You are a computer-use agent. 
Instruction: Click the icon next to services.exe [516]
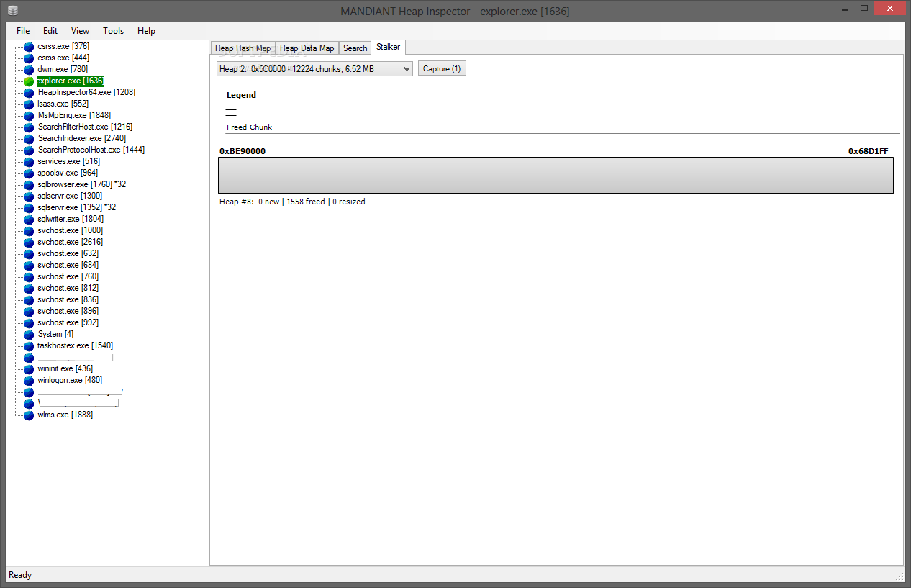[29, 162]
